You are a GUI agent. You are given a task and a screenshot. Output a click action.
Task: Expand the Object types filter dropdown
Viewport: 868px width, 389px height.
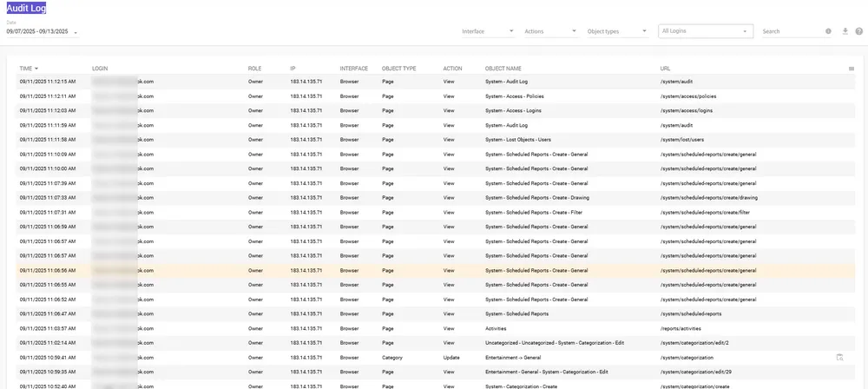617,31
